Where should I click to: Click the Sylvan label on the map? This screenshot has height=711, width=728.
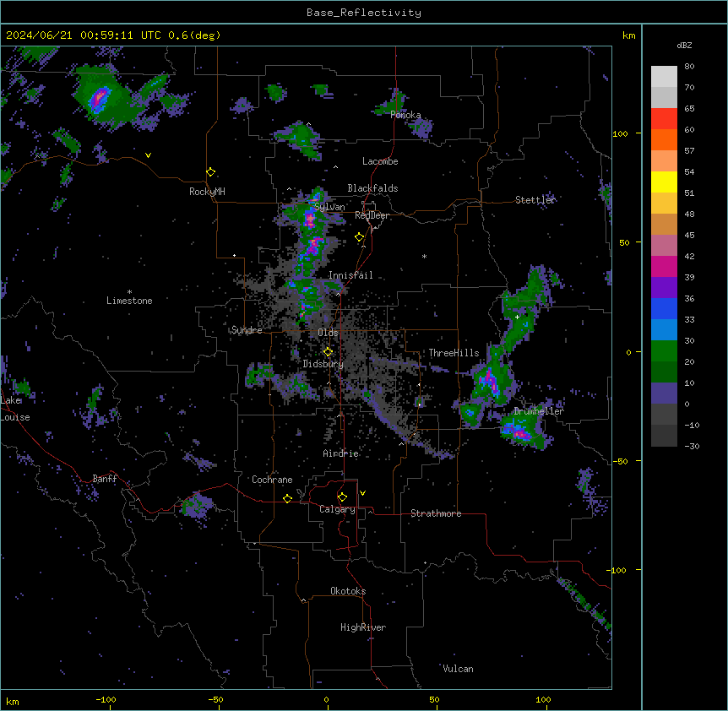tap(329, 207)
